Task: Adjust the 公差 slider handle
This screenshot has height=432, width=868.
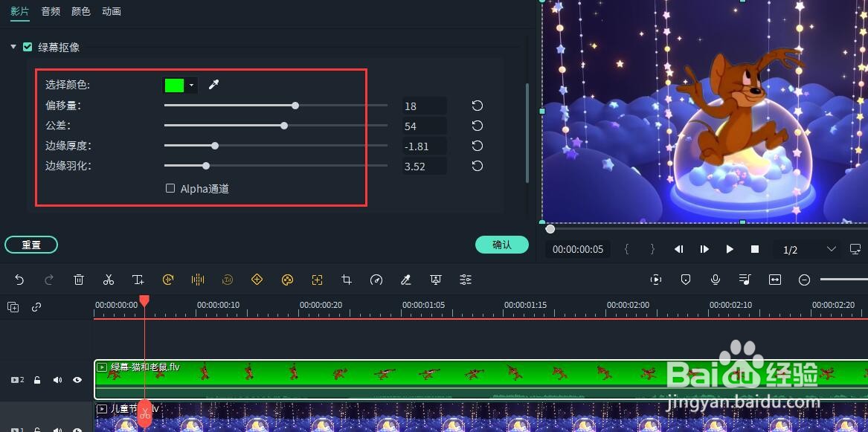Action: click(x=284, y=126)
